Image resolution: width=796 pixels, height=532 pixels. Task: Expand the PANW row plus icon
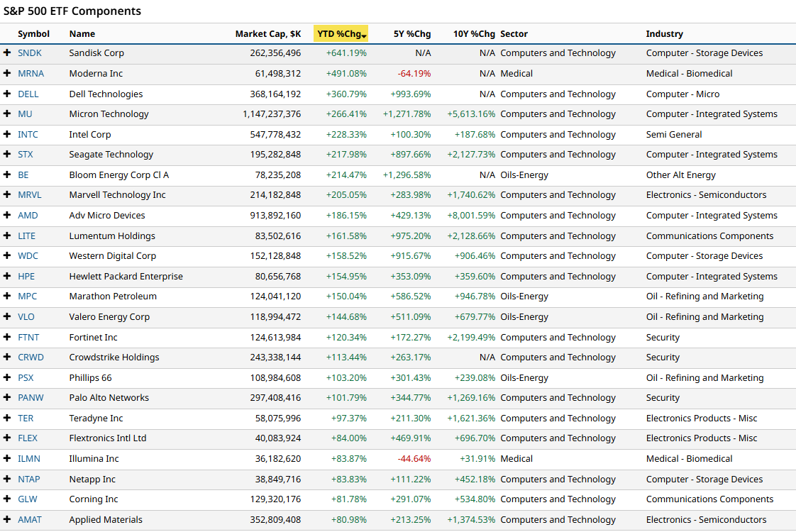(7, 397)
